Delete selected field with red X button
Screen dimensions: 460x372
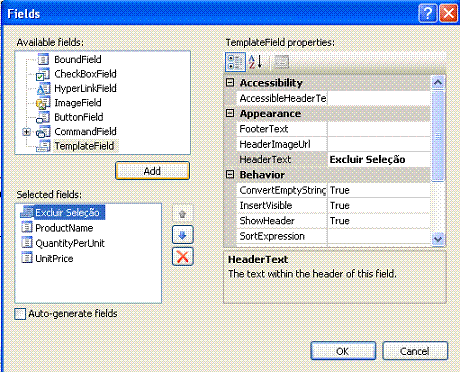point(183,257)
